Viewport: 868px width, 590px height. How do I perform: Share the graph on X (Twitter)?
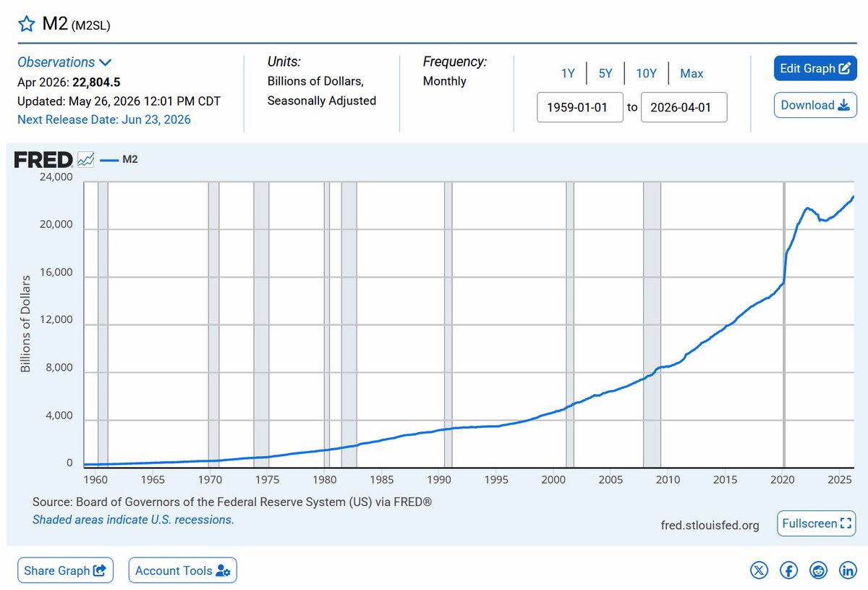click(x=759, y=570)
